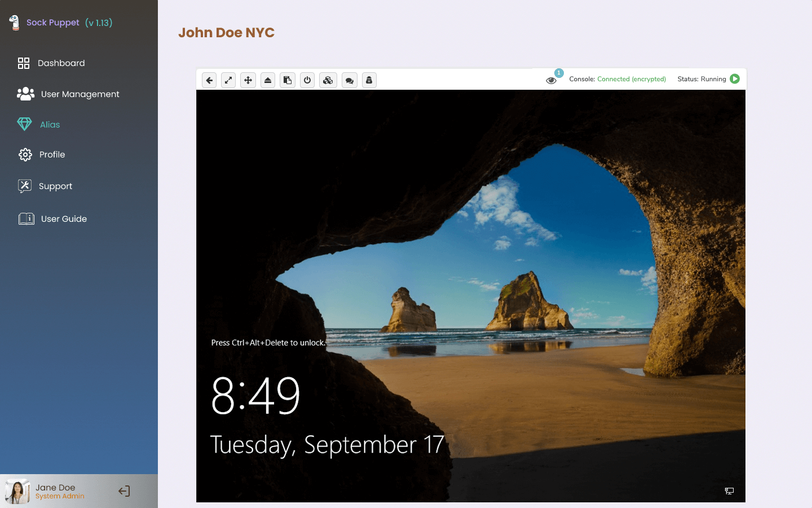The width and height of the screenshot is (812, 508).
Task: Open the clipboard paste toolbar icon
Action: (x=288, y=80)
